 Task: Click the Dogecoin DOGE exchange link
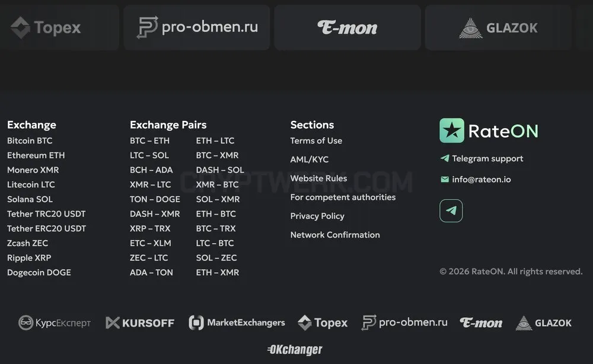point(39,272)
